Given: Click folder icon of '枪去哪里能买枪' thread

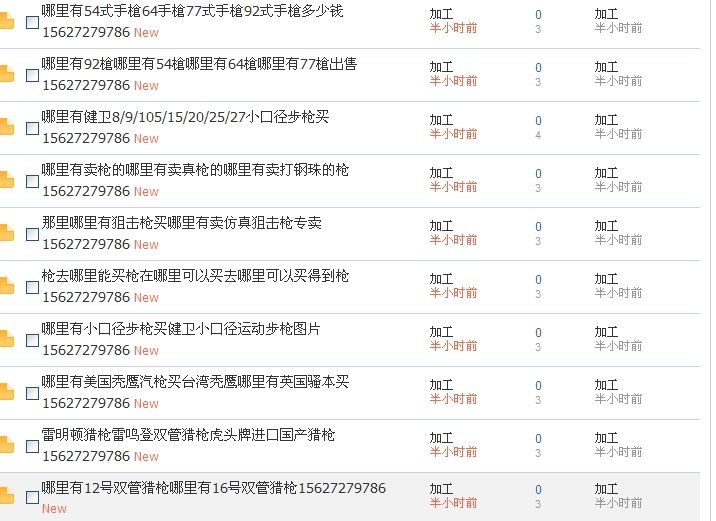Looking at the screenshot, I should [6, 286].
